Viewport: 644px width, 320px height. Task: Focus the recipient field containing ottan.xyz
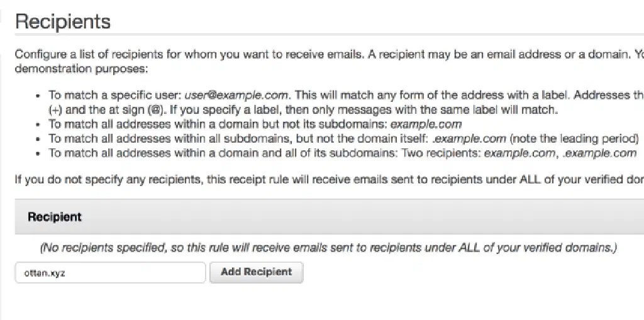(x=110, y=273)
